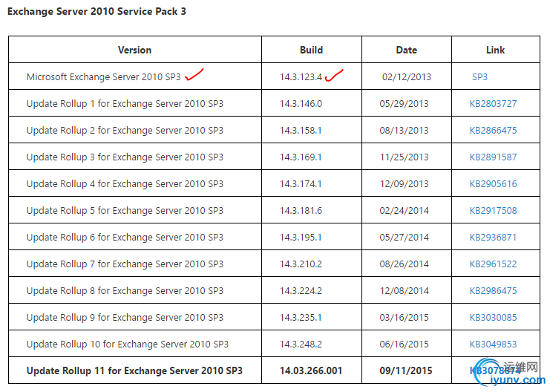Select 'Update Rollup 1 for Exchange Server 2010 SP3'
Screen dimensions: 550x392
125,103
